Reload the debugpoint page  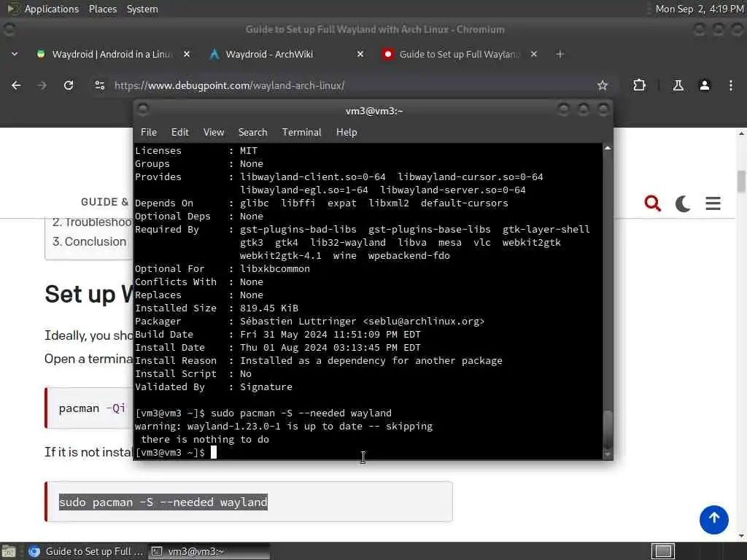pyautogui.click(x=69, y=85)
